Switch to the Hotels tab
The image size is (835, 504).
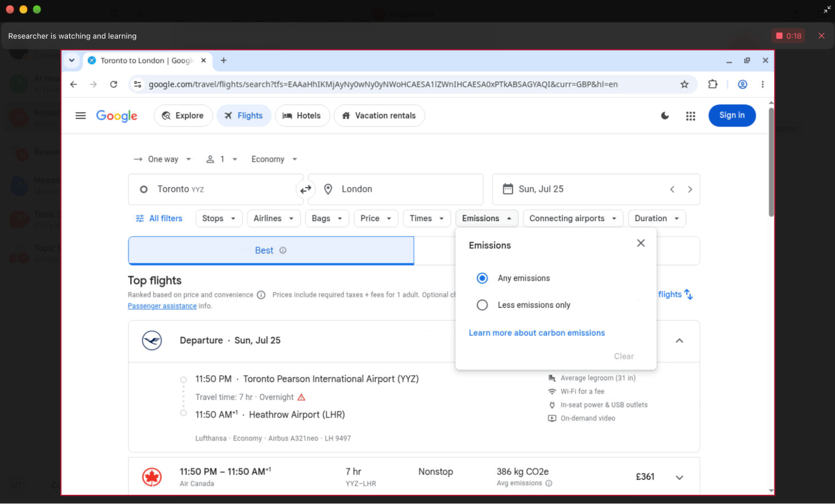(302, 116)
